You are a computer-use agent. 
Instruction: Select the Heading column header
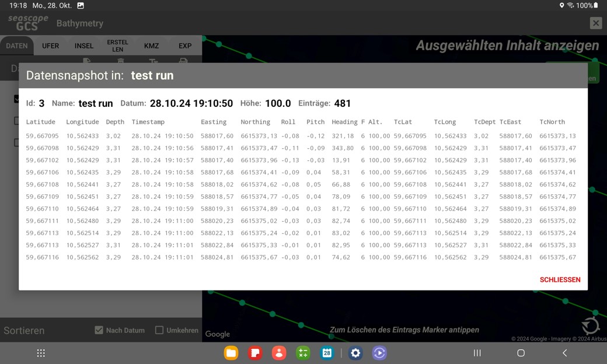344,122
